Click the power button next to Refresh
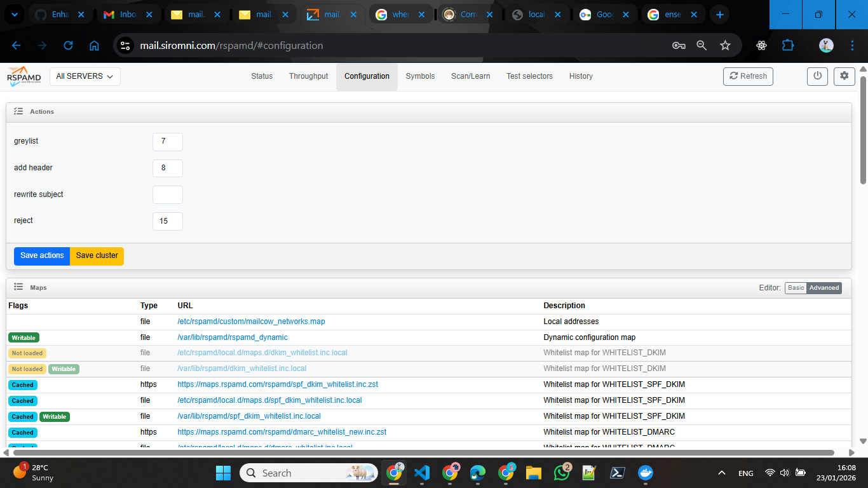This screenshot has height=488, width=868. [x=817, y=76]
